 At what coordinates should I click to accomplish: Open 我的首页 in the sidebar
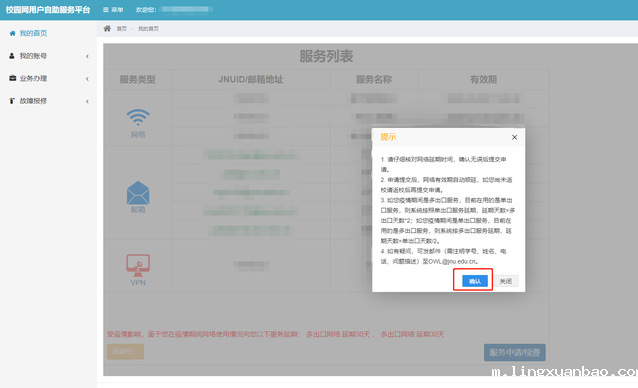[x=33, y=33]
